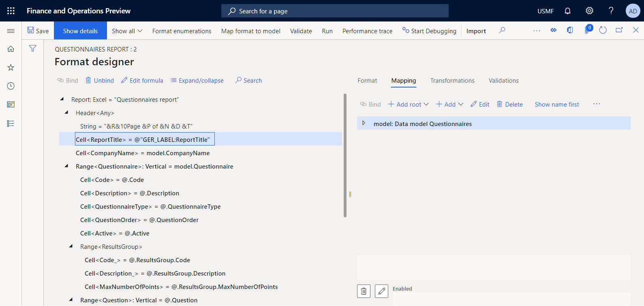The image size is (644, 306).
Task: Click Map format to model
Action: click(251, 31)
